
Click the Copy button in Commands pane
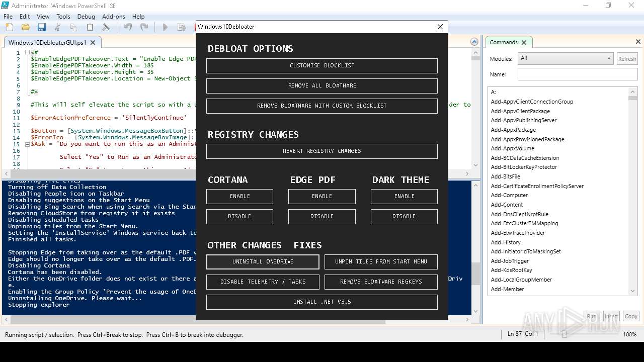pos(631,316)
